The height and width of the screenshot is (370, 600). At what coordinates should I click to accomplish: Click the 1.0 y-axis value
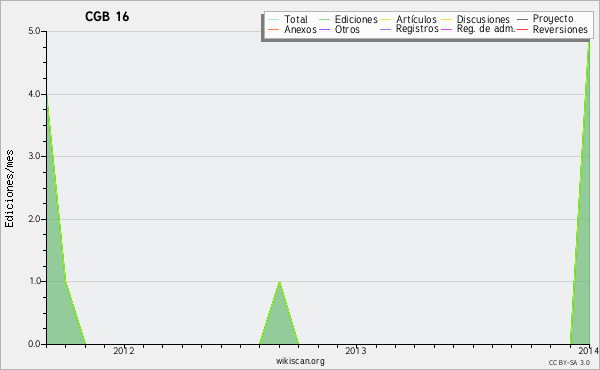coord(34,281)
